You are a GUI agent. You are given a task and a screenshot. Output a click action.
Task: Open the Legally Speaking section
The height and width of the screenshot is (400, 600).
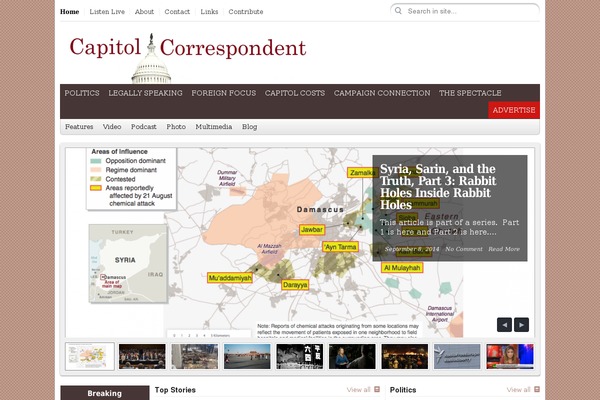145,93
